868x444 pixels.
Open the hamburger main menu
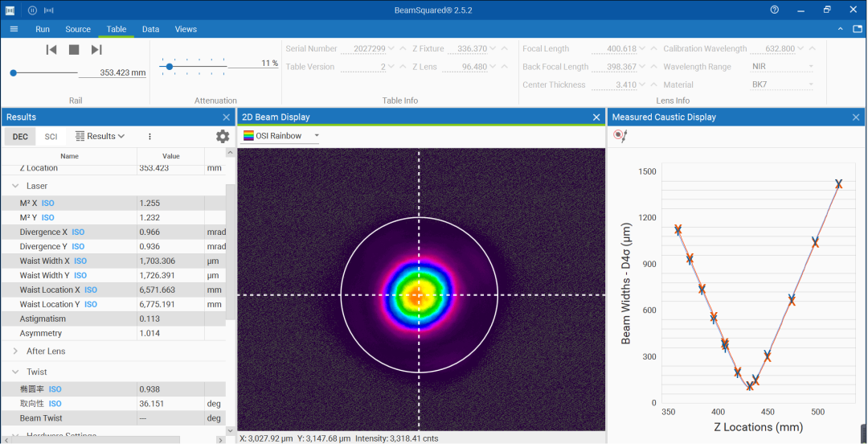pyautogui.click(x=14, y=29)
